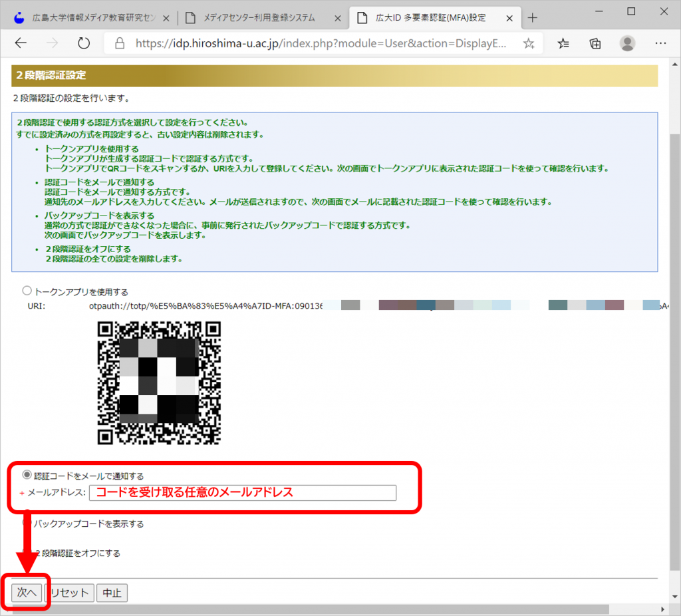Click the 中止 button
The height and width of the screenshot is (616, 681).
tap(112, 593)
